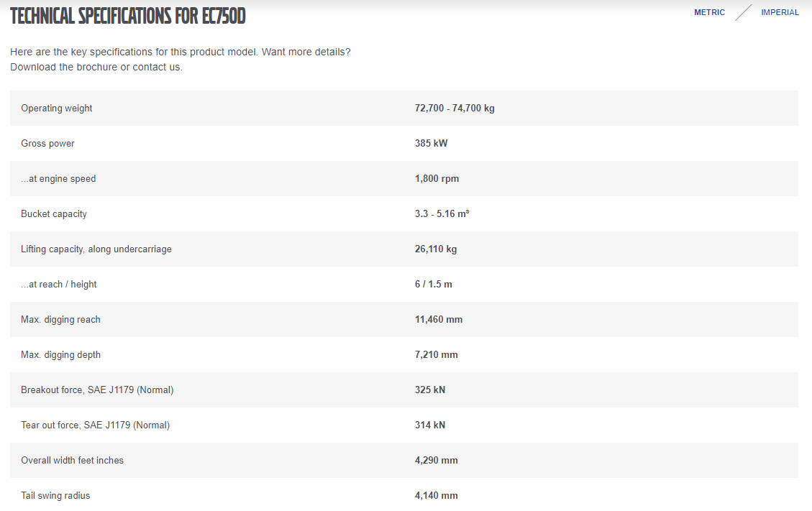
Task: Click the Technical Specifications for EC750D heading
Action: (x=128, y=16)
